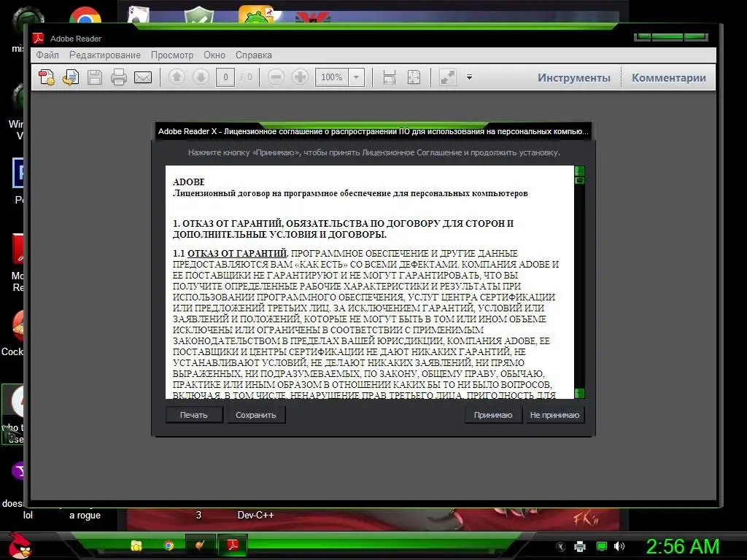Click the convert file toolbar icon
Image resolution: width=747 pixels, height=560 pixels.
[x=71, y=77]
